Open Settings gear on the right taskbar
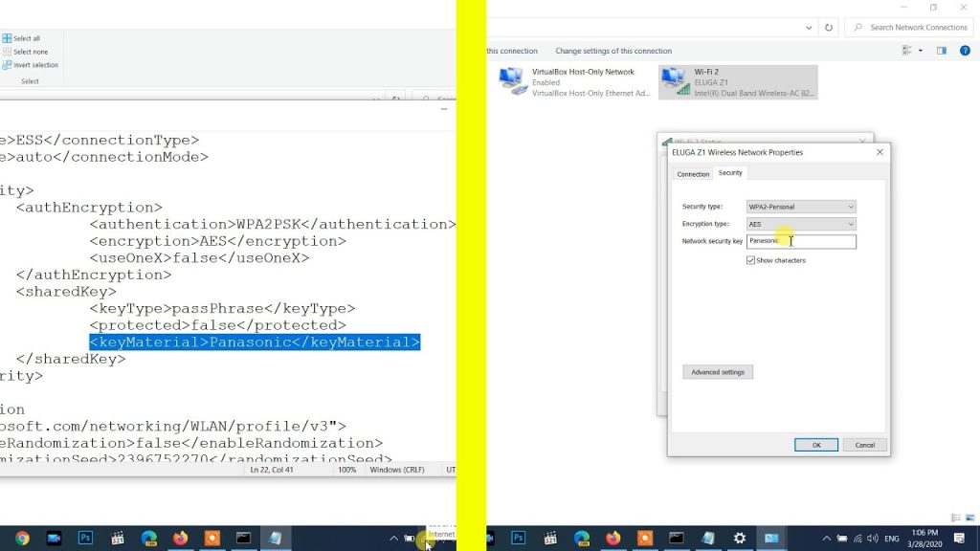980x551 pixels. coord(740,538)
